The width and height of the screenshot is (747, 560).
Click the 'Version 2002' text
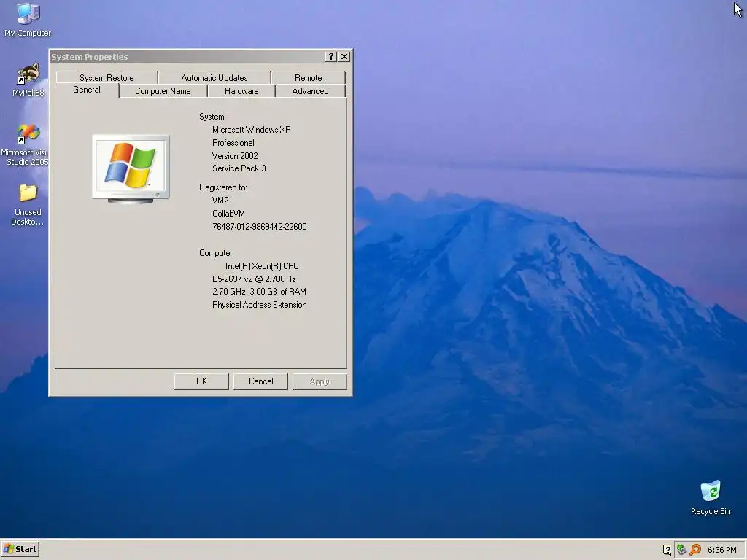point(235,156)
